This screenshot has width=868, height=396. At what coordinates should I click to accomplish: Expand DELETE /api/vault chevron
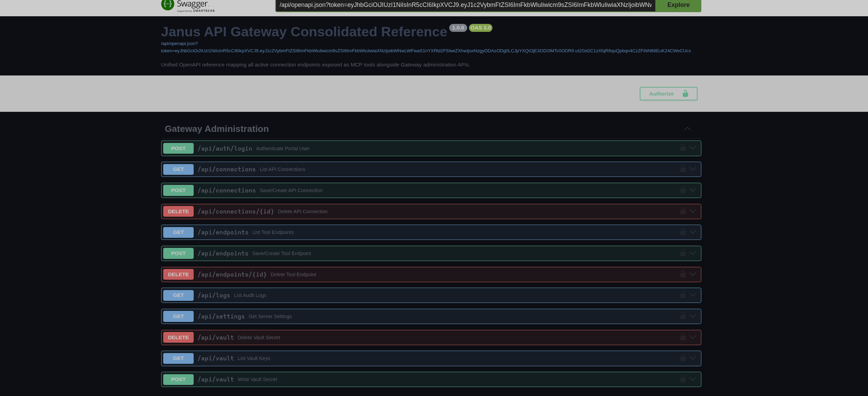(x=692, y=337)
